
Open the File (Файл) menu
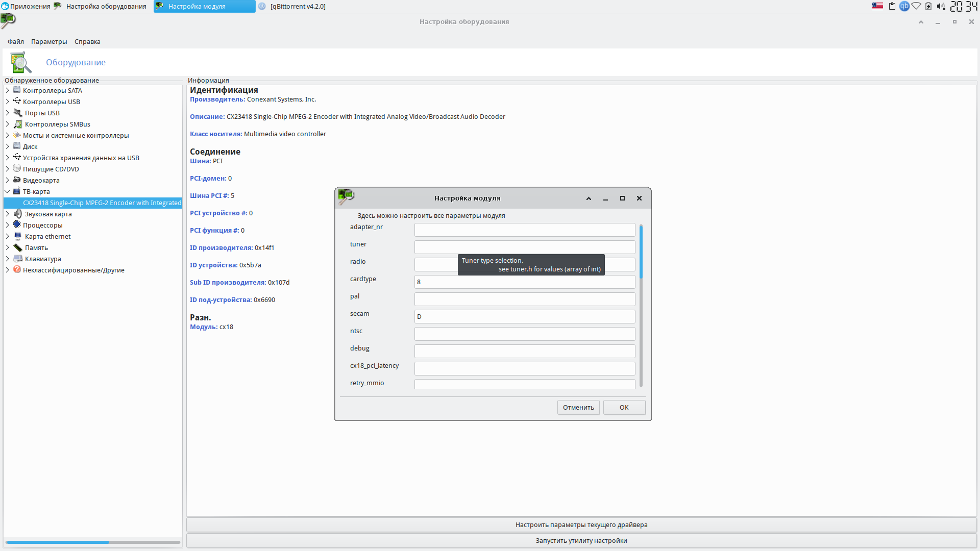pyautogui.click(x=15, y=42)
